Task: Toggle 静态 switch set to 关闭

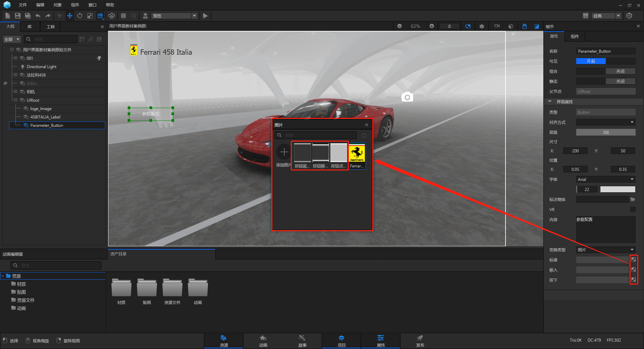Action: click(606, 81)
